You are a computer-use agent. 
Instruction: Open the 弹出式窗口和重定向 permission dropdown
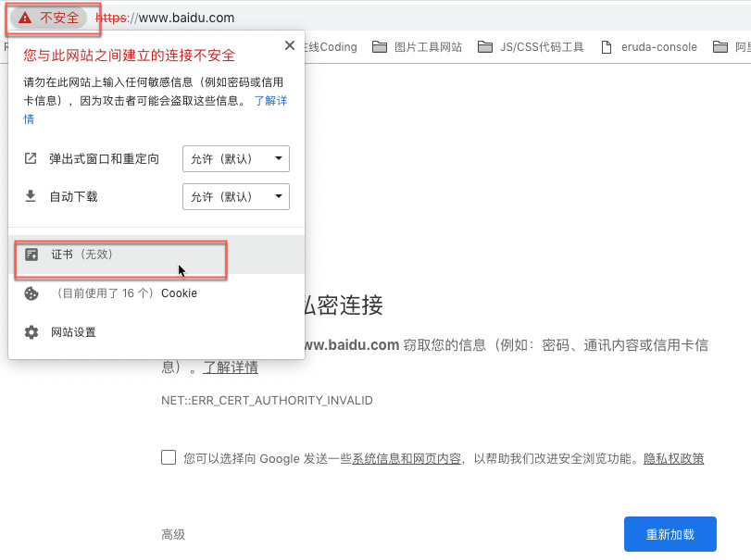(x=235, y=158)
